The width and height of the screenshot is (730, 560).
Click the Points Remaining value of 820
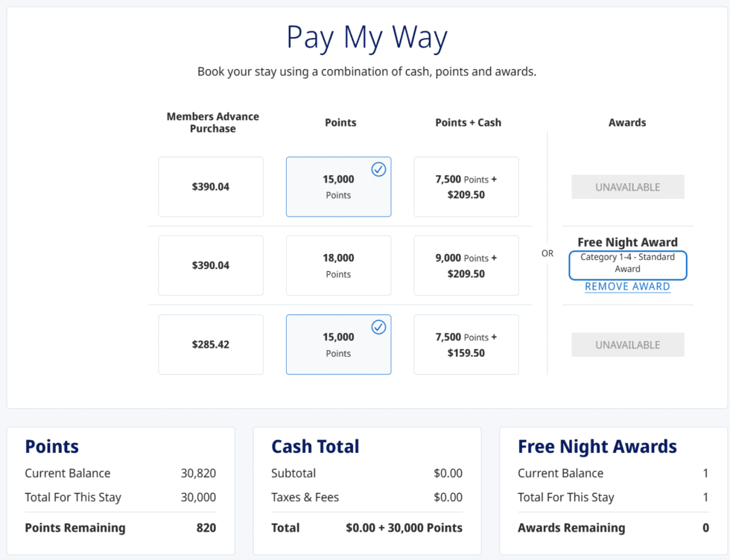(206, 528)
